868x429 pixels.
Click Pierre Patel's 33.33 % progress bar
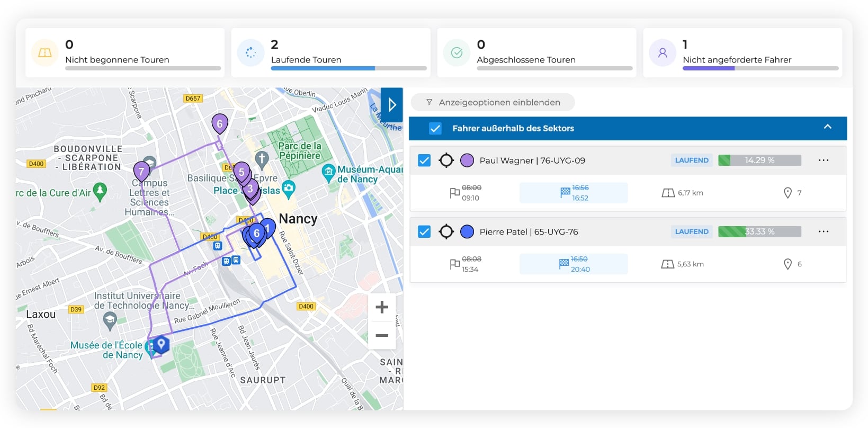[x=759, y=232]
